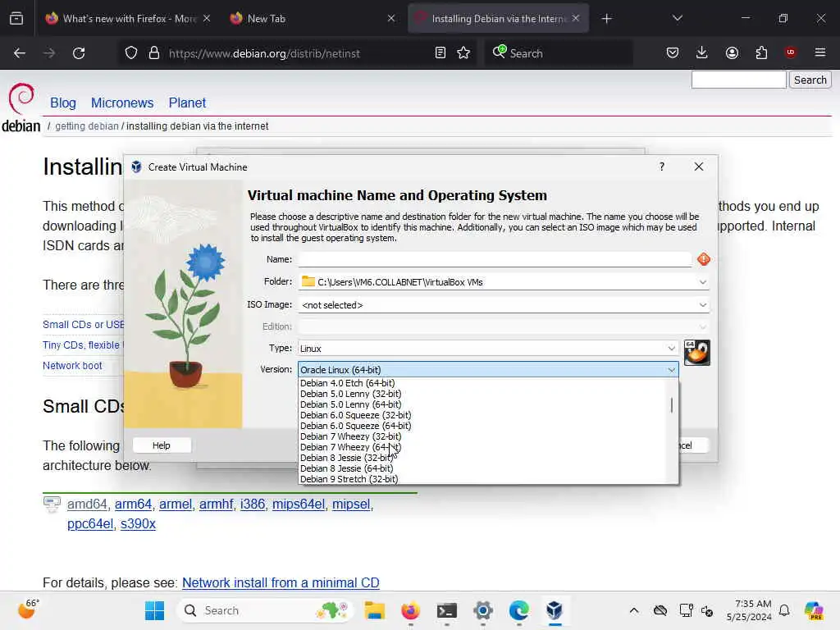
Task: Bookmark this page with star icon
Action: (x=463, y=52)
